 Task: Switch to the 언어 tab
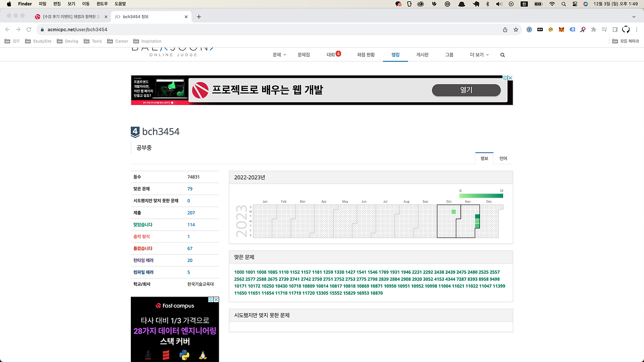503,158
